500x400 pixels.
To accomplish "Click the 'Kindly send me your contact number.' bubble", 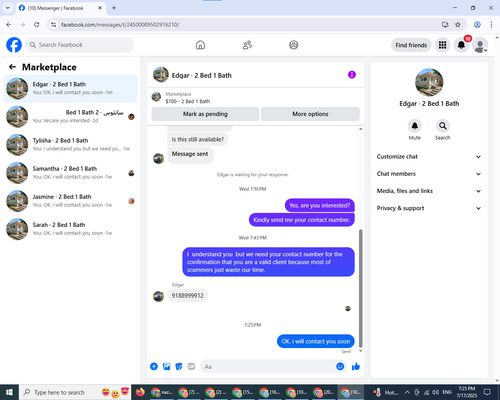I will 302,220.
